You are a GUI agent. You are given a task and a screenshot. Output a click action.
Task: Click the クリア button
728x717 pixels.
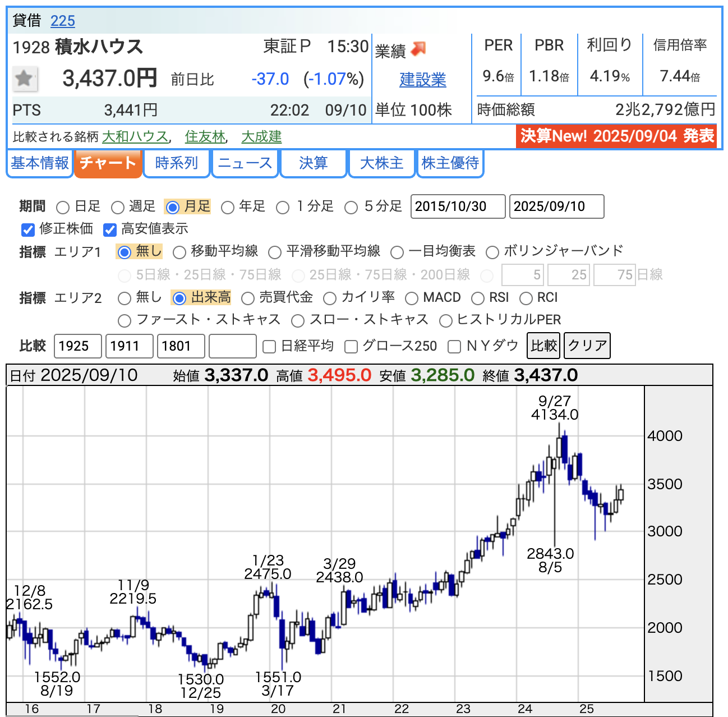pos(587,346)
